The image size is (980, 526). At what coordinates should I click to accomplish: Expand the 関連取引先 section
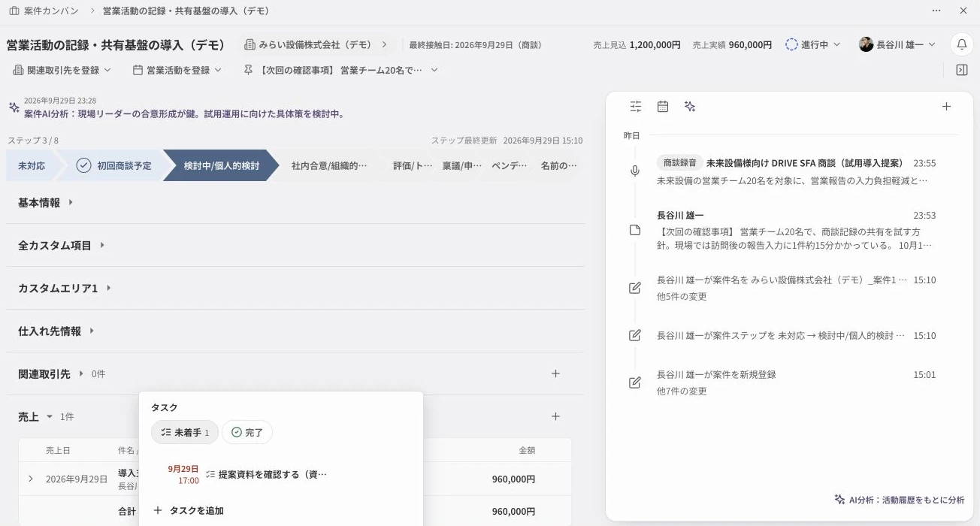[51, 373]
